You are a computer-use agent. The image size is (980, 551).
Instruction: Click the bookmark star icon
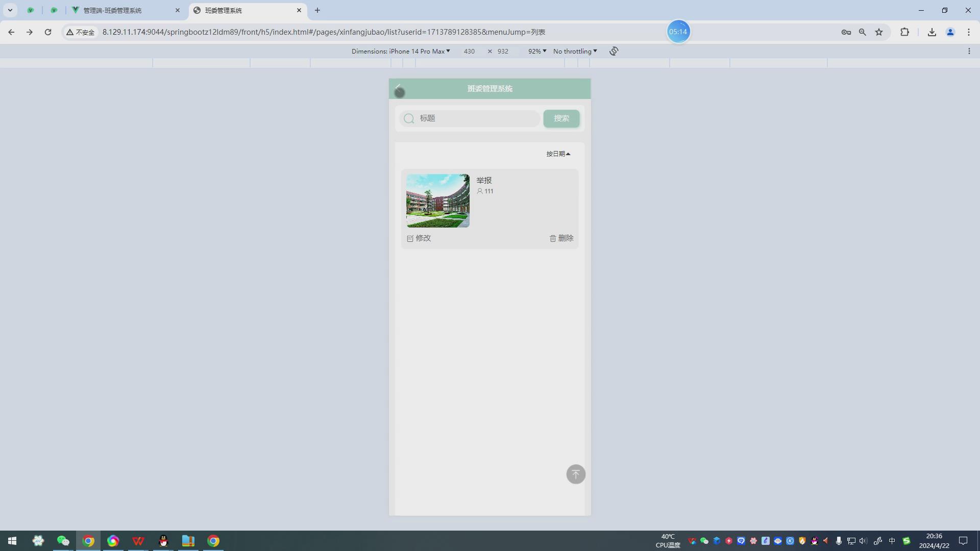(879, 32)
